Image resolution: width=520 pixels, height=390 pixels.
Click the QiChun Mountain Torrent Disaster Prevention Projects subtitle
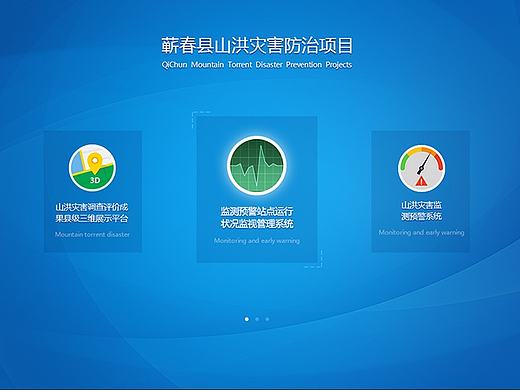(x=257, y=64)
